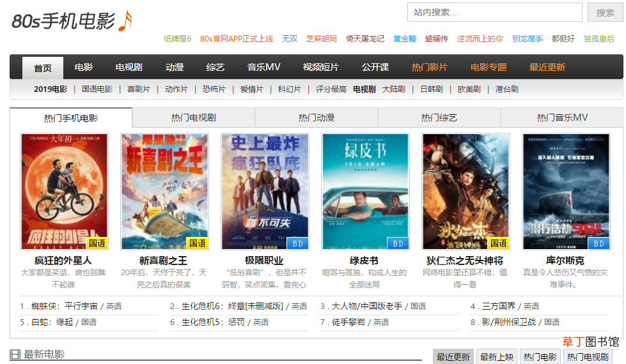Viewport: 626px width, 364px height.
Task: Open the 芝麻胡同 hot link
Action: (x=322, y=39)
